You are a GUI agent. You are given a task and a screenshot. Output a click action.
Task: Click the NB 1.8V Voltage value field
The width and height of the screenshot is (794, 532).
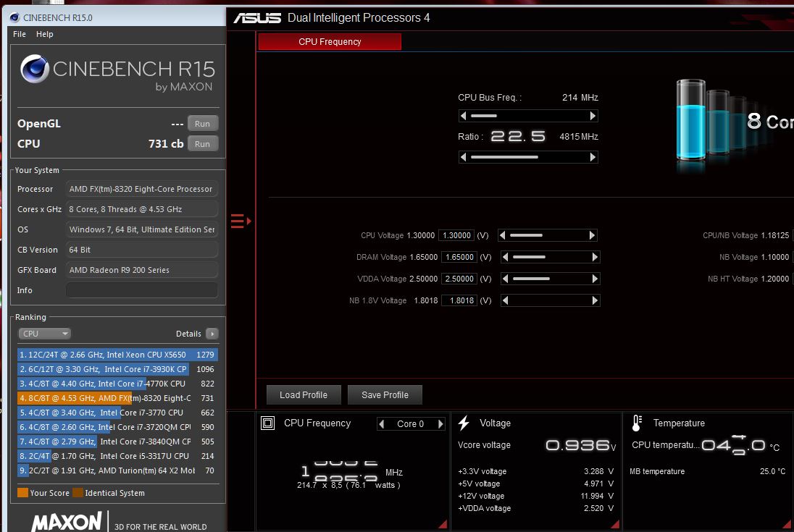(x=459, y=300)
